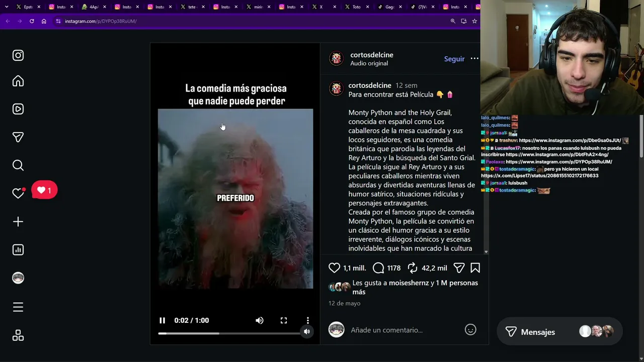Open the Instagram logo home link

pyautogui.click(x=18, y=55)
